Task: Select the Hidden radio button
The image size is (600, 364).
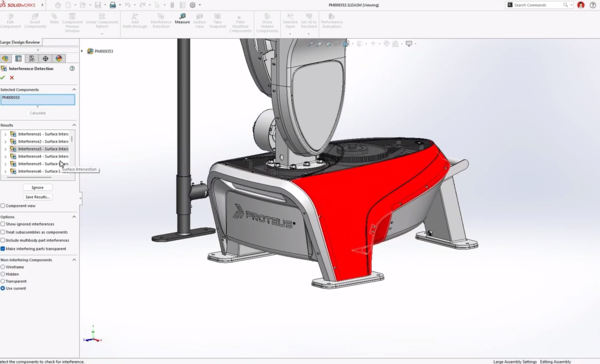Action: (3, 274)
